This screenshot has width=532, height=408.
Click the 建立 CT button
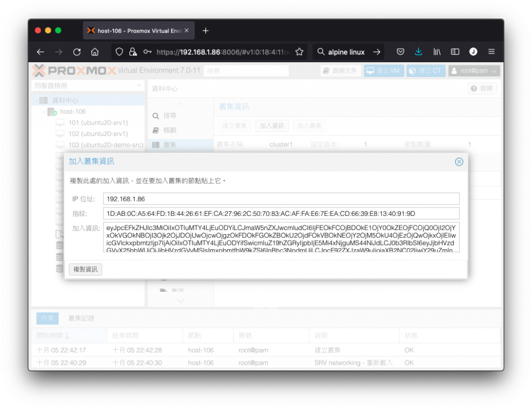tap(426, 71)
